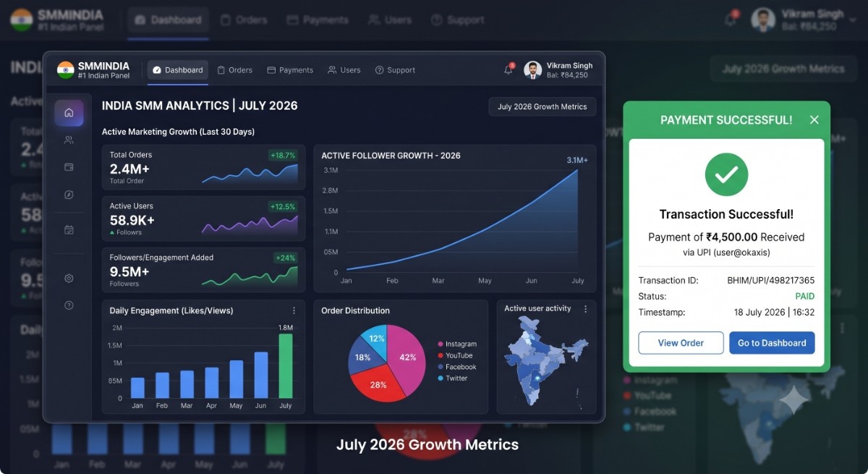Click the green July bar labeled 1.8M
868x474 pixels.
coord(286,365)
